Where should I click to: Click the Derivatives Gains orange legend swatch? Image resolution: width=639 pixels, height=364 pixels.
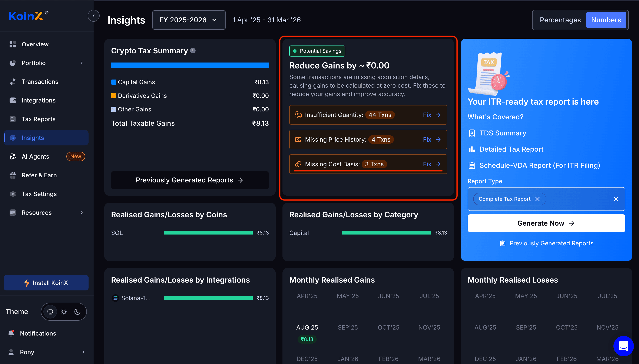pyautogui.click(x=113, y=96)
